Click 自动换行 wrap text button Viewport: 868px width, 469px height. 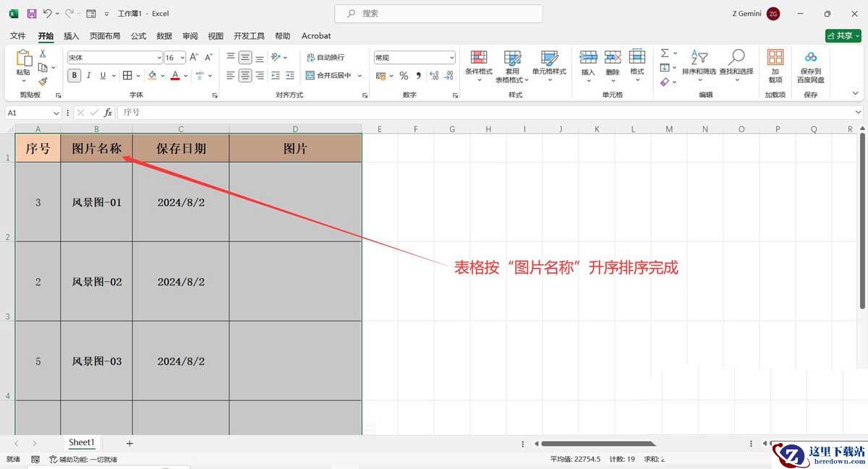(325, 57)
